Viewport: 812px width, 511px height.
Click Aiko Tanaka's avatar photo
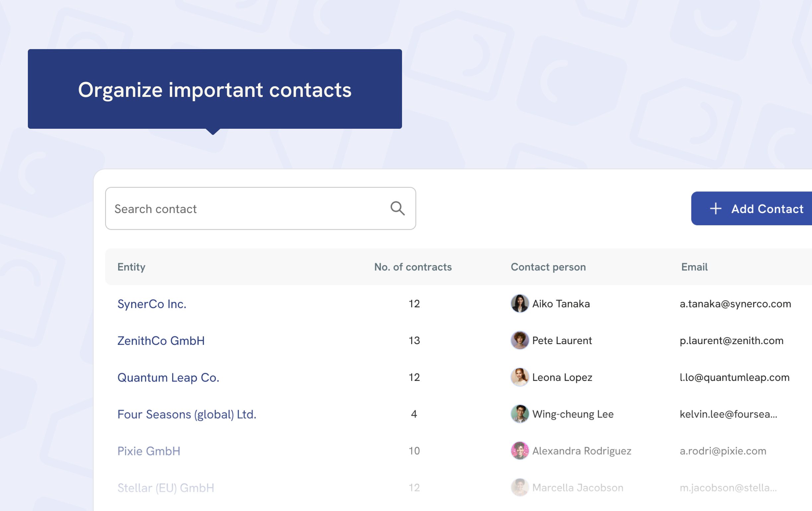tap(519, 304)
